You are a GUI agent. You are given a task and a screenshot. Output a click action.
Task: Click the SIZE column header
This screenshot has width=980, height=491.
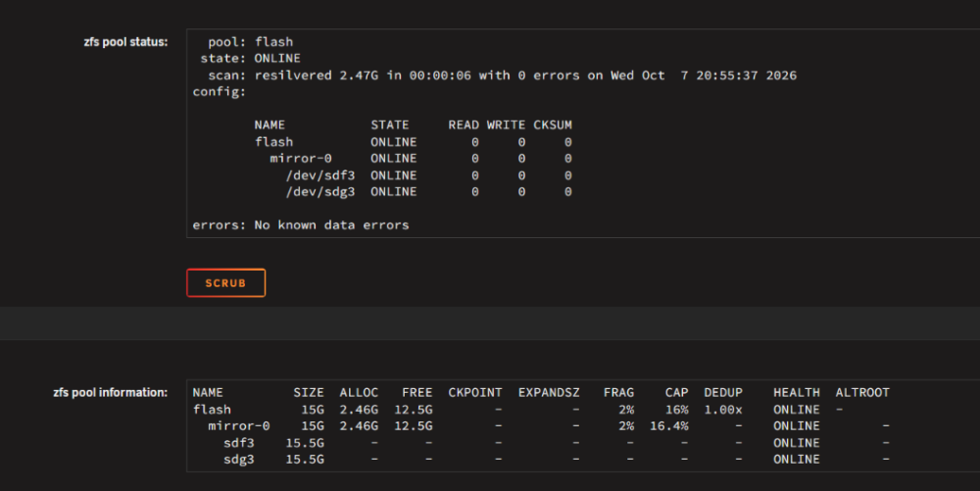[x=309, y=392]
